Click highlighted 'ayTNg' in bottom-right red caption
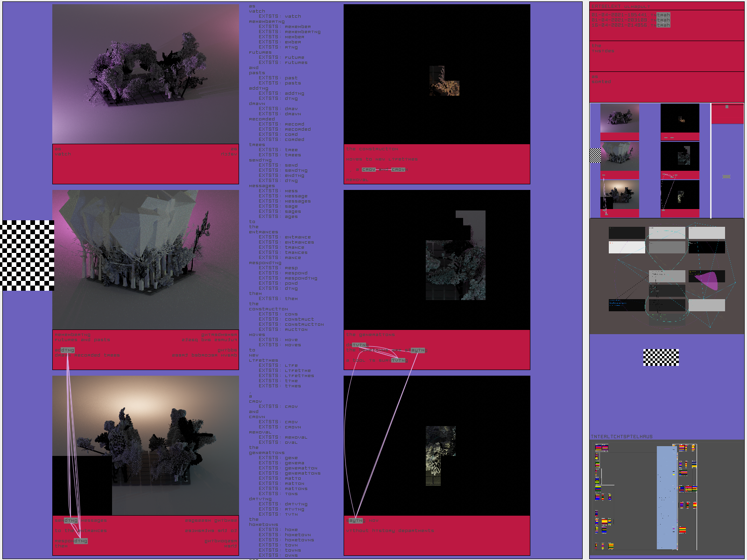This screenshot has width=747, height=560. click(x=355, y=520)
